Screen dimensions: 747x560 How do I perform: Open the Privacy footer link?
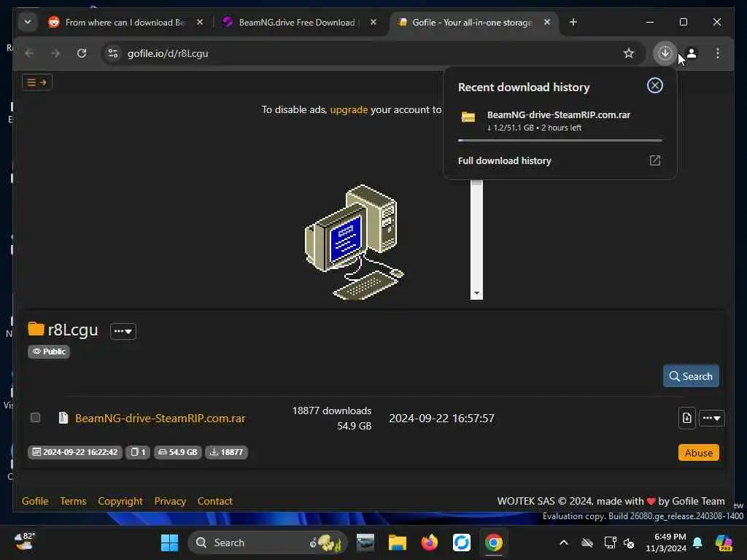pos(170,501)
